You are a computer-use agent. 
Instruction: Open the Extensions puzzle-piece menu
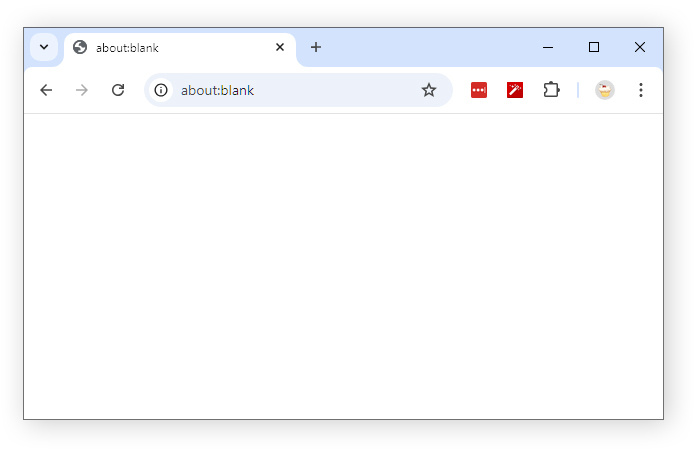click(551, 90)
